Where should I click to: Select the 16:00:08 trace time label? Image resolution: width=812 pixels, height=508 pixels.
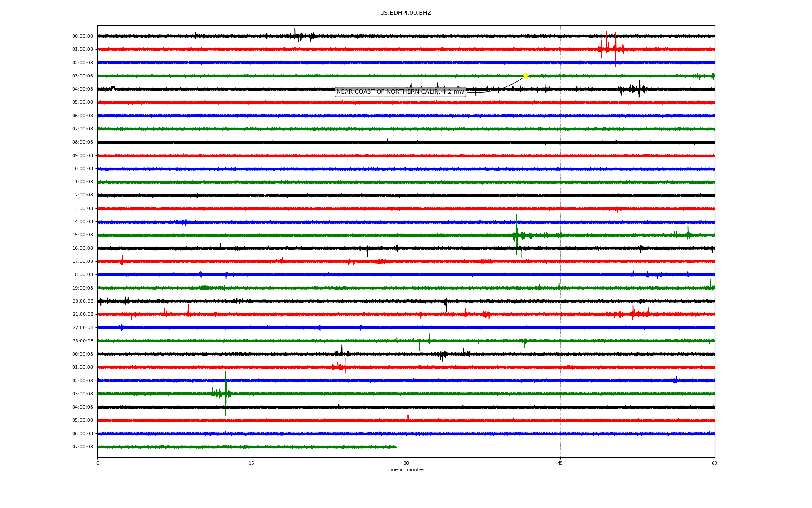coord(82,248)
